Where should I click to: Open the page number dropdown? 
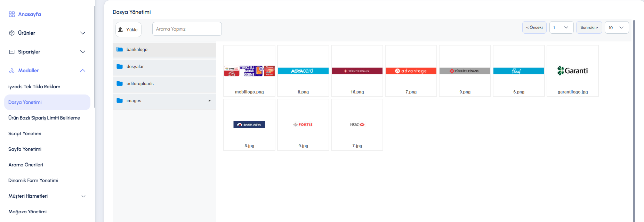561,27
